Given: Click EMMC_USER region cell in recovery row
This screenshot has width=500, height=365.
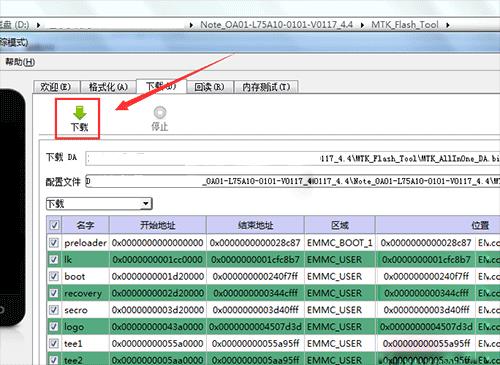Looking at the screenshot, I should [340, 293].
